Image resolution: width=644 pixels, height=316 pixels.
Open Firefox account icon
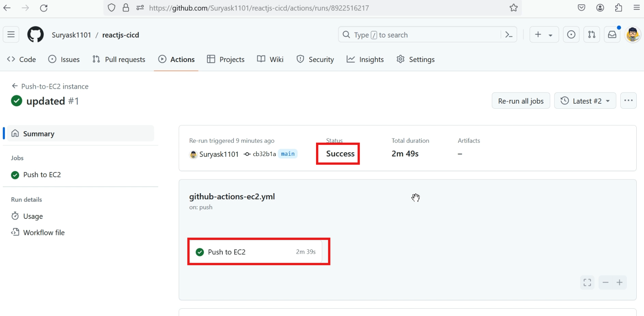click(x=600, y=8)
